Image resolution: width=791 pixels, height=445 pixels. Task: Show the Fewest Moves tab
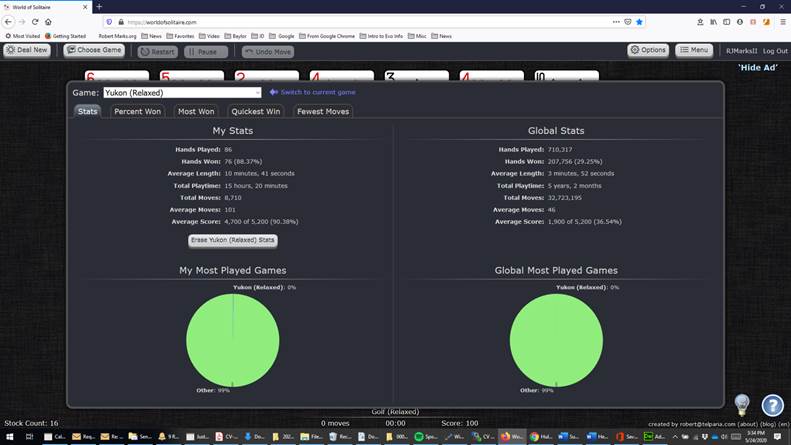click(x=323, y=112)
